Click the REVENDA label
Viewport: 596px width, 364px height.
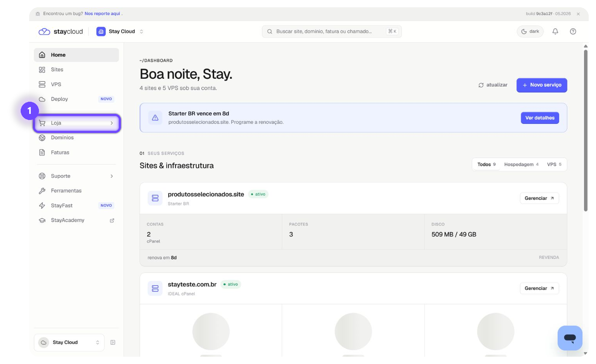(x=549, y=258)
